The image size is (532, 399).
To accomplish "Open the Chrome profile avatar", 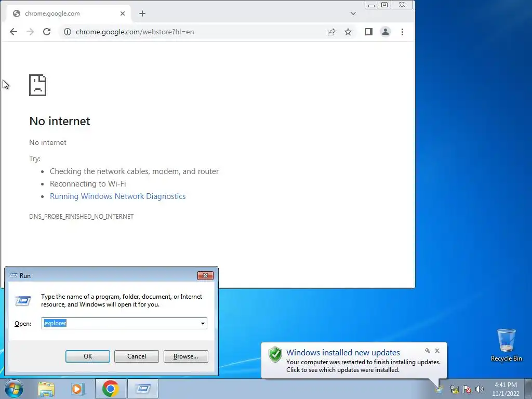I will [x=385, y=32].
